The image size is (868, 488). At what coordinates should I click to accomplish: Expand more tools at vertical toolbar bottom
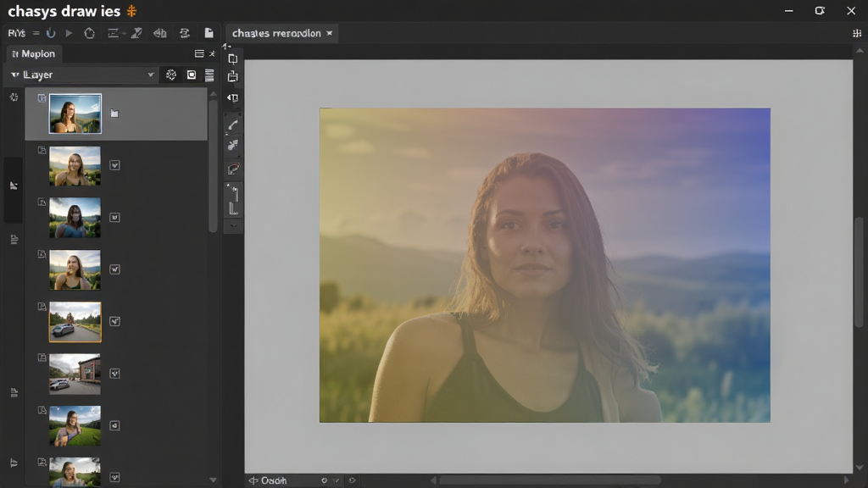click(233, 225)
